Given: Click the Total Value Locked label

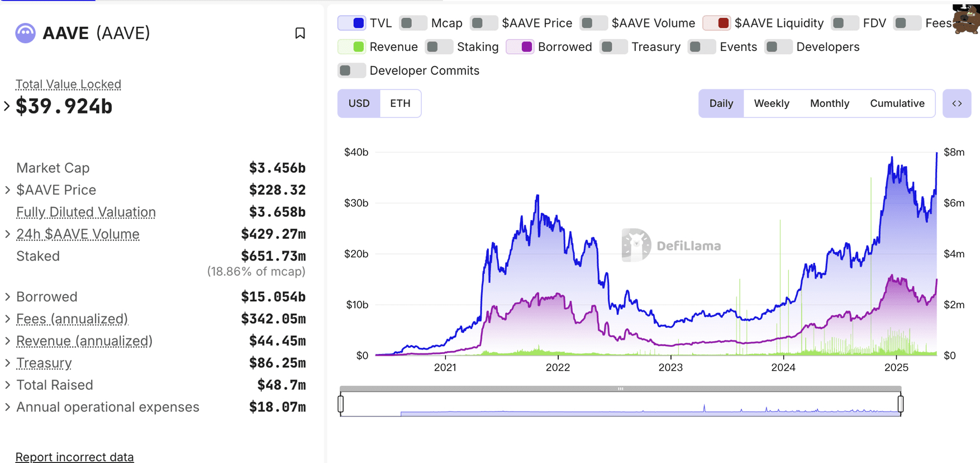Looking at the screenshot, I should coord(68,84).
